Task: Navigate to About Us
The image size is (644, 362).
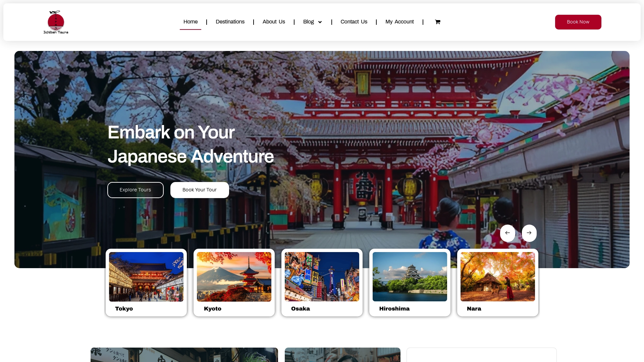Action: click(x=274, y=22)
